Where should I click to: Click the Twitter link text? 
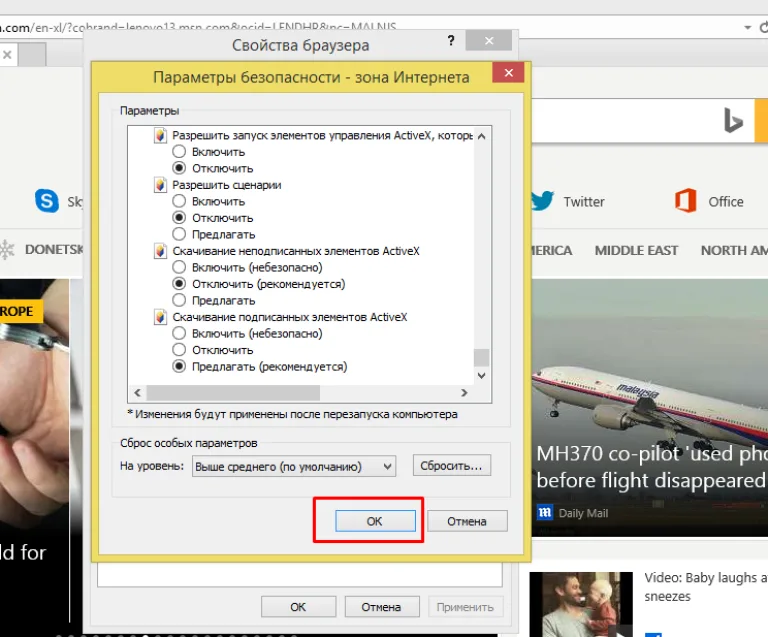click(x=584, y=202)
